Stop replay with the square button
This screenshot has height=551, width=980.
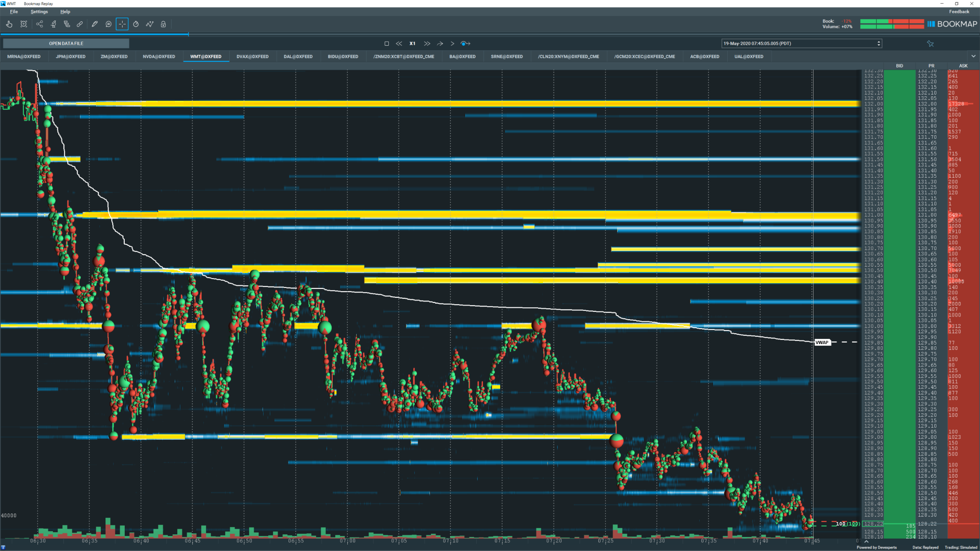[x=386, y=44]
